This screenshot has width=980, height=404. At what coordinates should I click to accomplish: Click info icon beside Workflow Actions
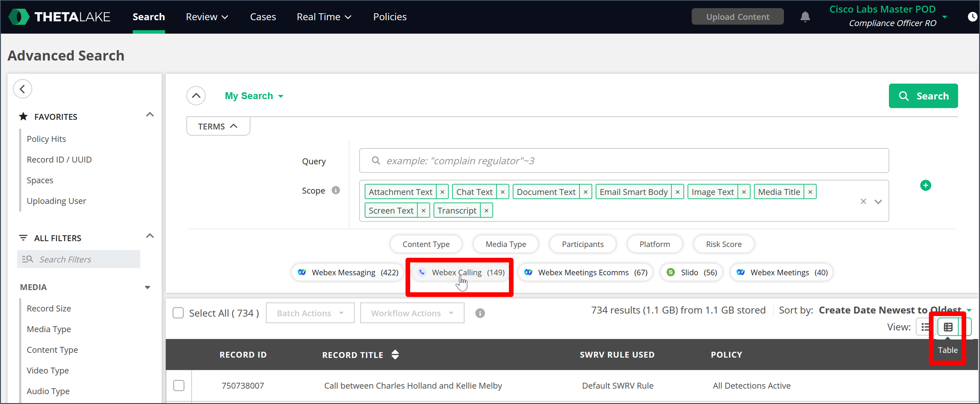pyautogui.click(x=480, y=313)
